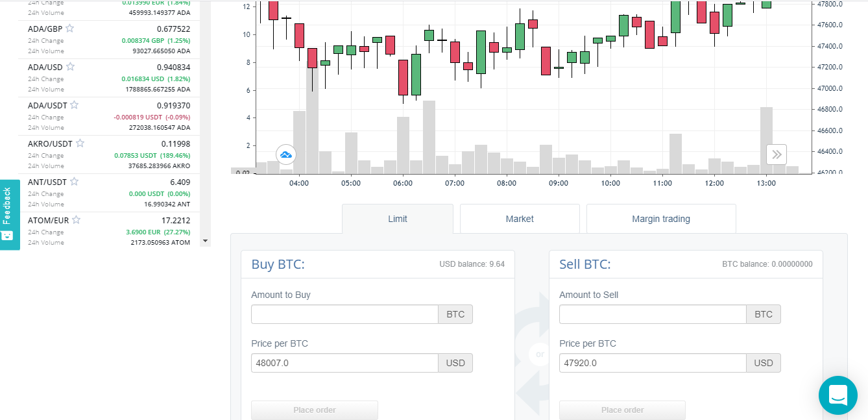The width and height of the screenshot is (868, 420).
Task: Open the Margin trading tab
Action: click(x=661, y=219)
